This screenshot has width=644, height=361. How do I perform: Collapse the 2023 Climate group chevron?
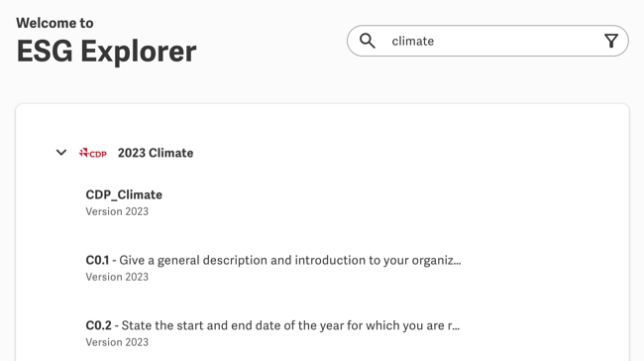(x=61, y=153)
